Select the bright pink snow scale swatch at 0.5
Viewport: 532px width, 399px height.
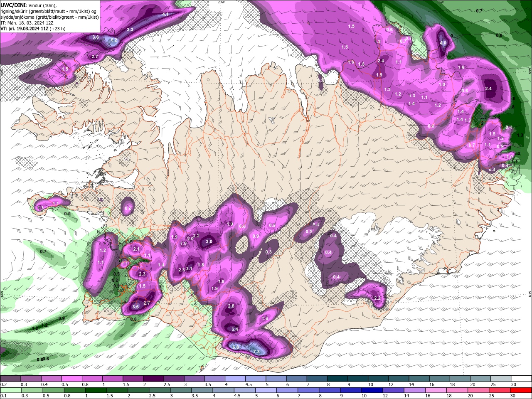tap(71, 379)
